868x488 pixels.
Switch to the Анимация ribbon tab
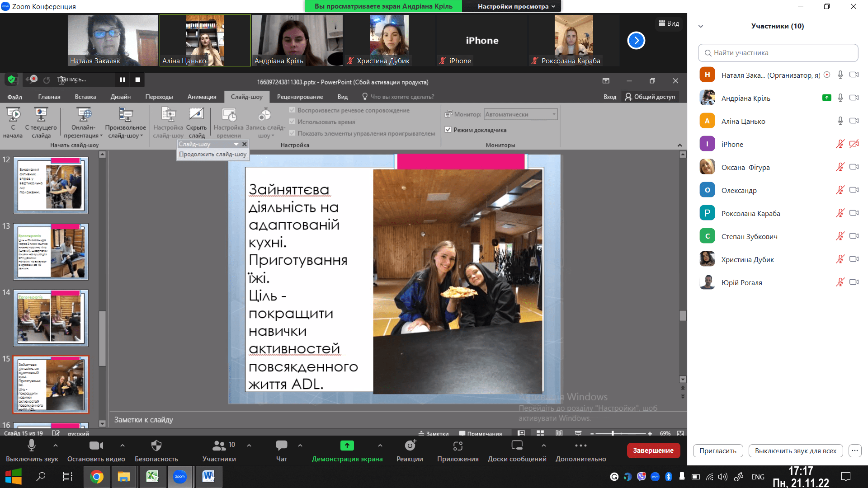pyautogui.click(x=202, y=97)
